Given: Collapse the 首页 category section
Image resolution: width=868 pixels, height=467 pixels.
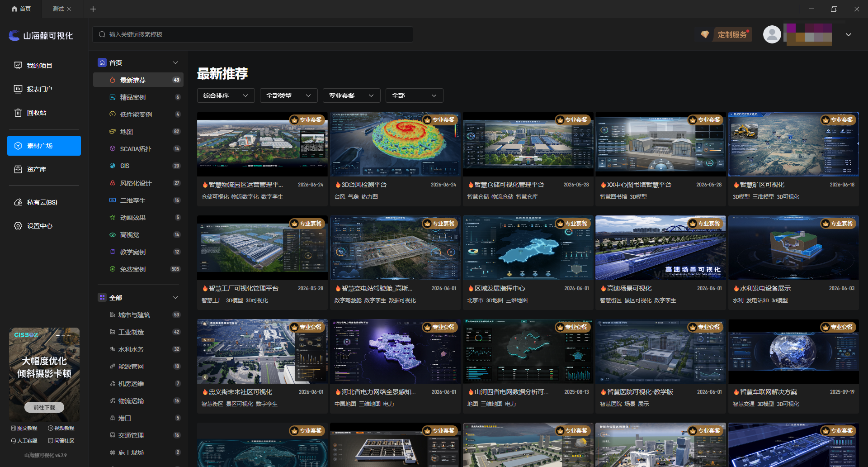Looking at the screenshot, I should click(x=175, y=63).
